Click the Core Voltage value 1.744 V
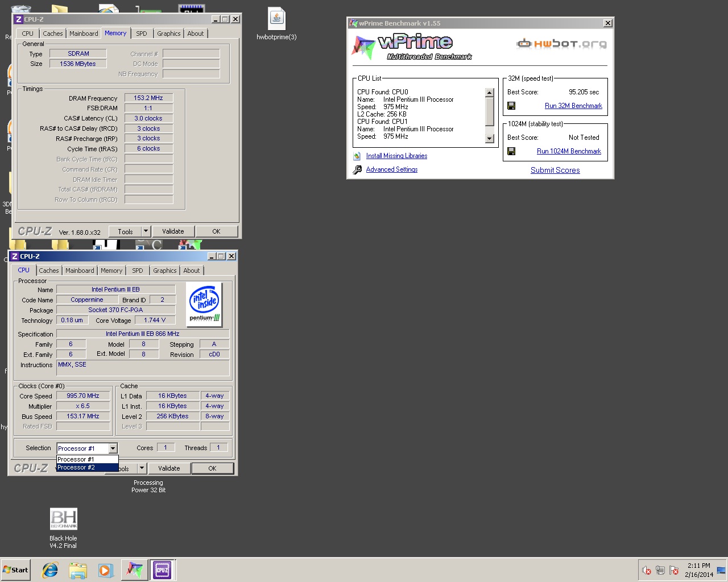This screenshot has height=582, width=728. (155, 320)
